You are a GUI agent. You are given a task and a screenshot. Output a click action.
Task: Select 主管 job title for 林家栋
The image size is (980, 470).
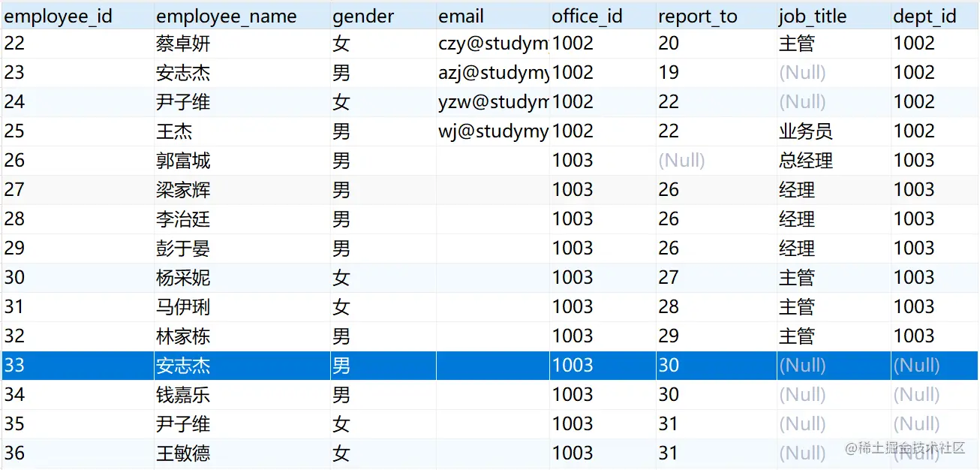[834, 336]
